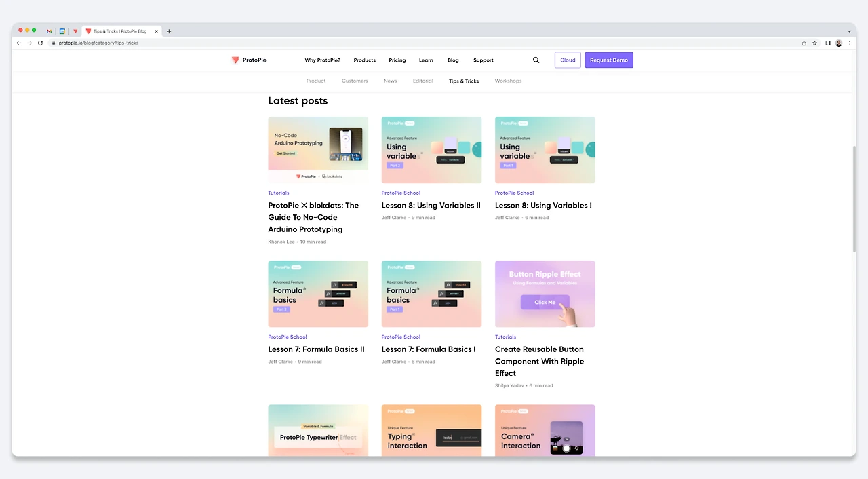This screenshot has width=868, height=479.
Task: Click Tutorials tag above blokdots article
Action: [x=279, y=193]
